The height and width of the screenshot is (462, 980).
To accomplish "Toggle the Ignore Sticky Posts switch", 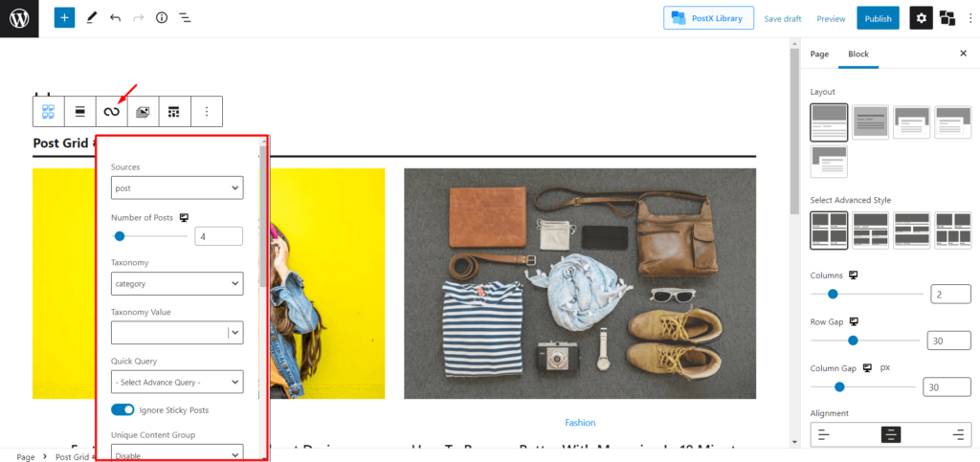I will coord(122,410).
